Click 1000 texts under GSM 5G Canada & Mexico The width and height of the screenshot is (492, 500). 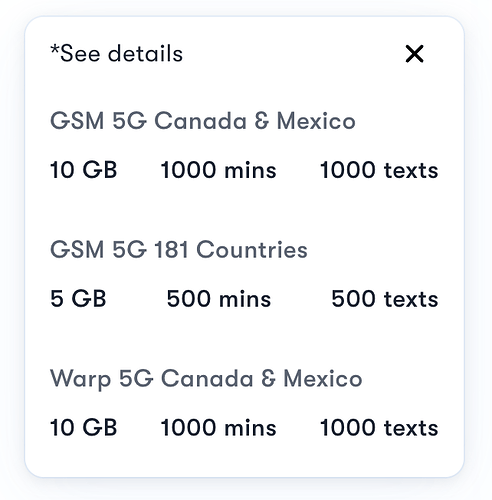coord(379,170)
